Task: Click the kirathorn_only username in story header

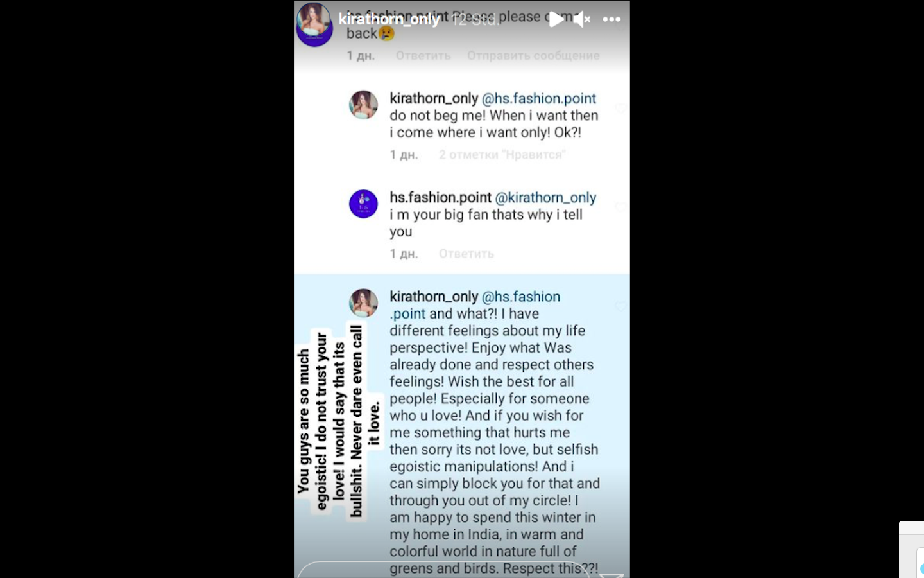Action: [x=389, y=19]
